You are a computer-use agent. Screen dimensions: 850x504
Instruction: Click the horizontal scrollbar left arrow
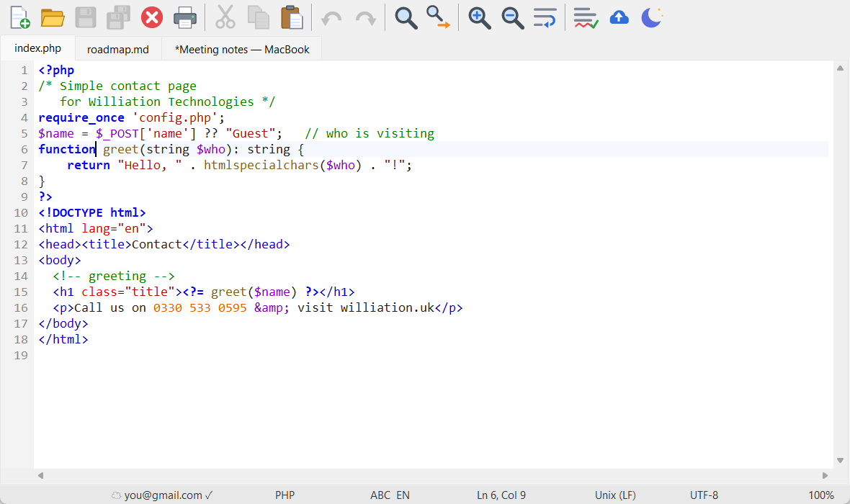click(40, 476)
